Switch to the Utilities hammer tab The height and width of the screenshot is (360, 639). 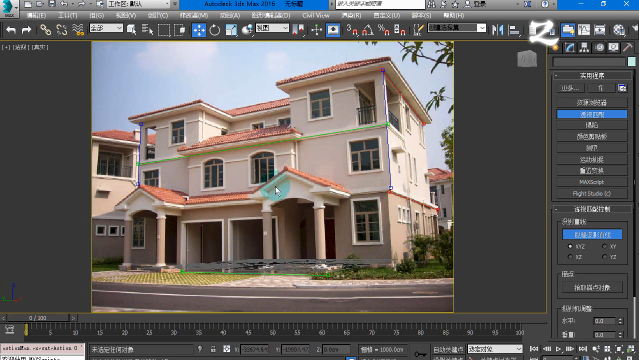(628, 48)
